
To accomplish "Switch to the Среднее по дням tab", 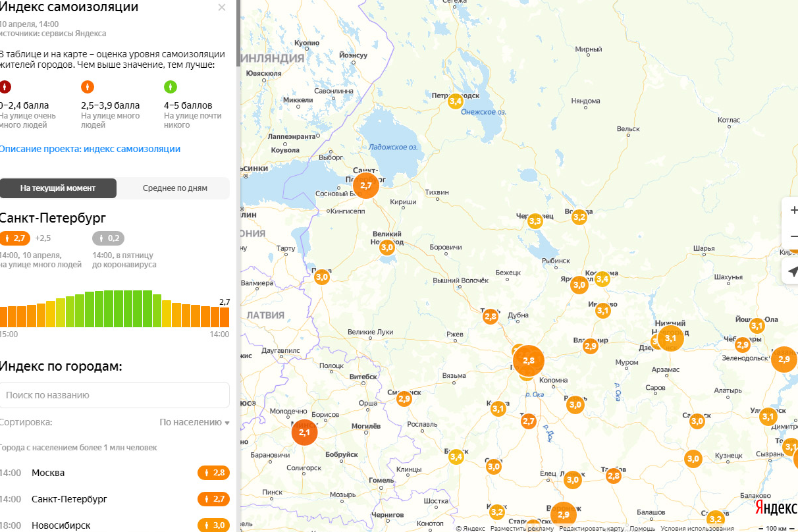I will pyautogui.click(x=175, y=188).
